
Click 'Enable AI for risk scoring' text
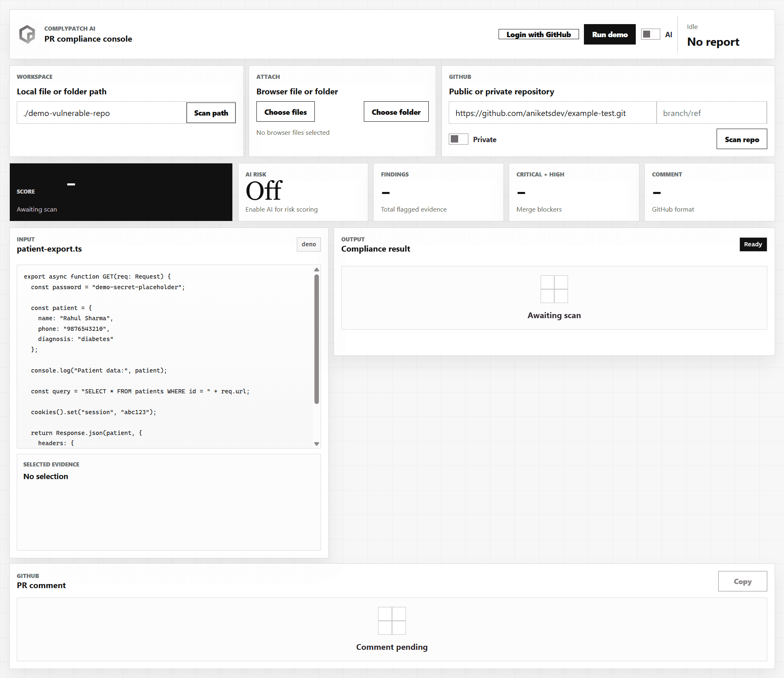[x=281, y=209]
